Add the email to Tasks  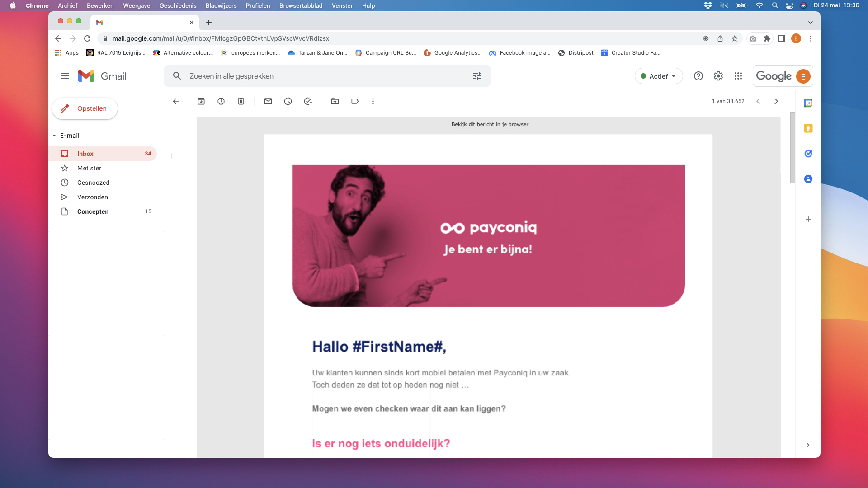(308, 101)
